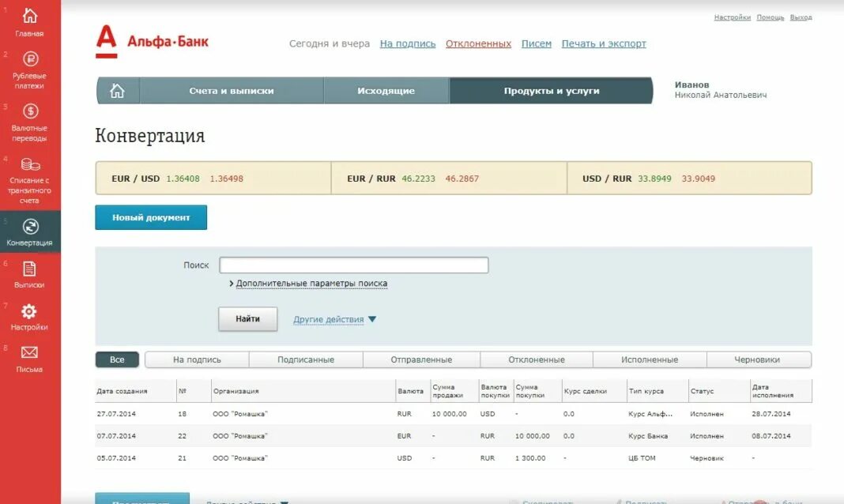Open the top На подпись link

coord(408,43)
